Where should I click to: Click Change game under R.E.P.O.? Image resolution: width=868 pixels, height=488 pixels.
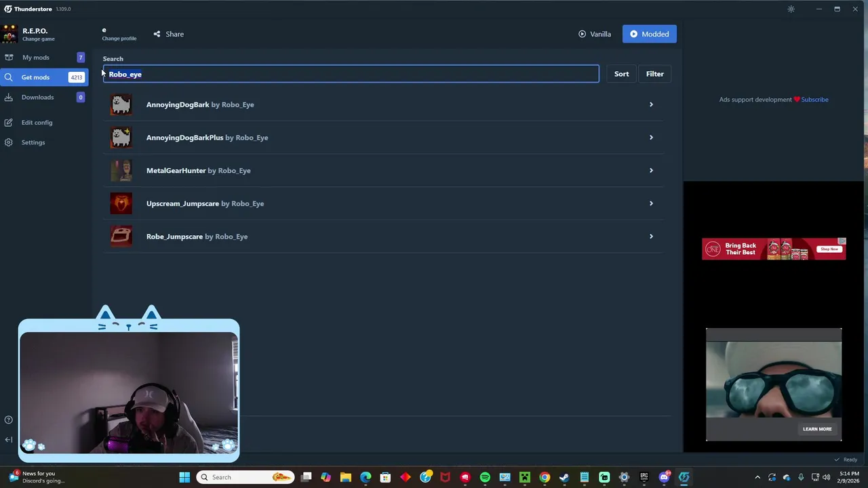pos(39,39)
